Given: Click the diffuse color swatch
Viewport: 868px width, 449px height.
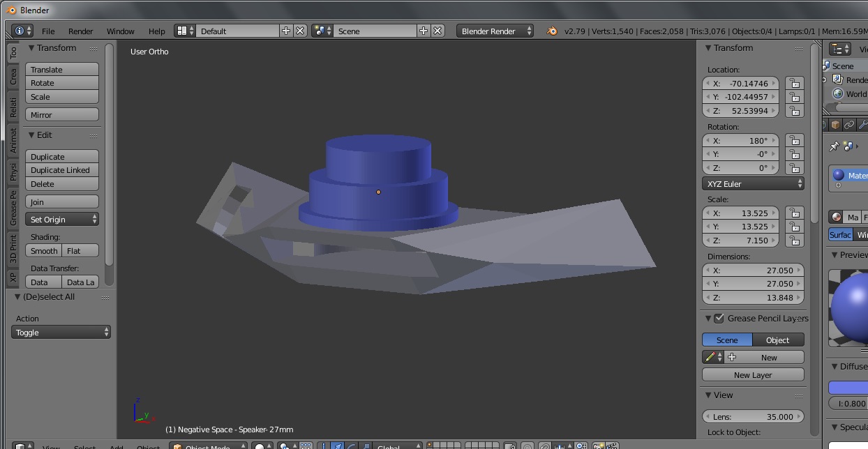Looking at the screenshot, I should click(x=848, y=388).
